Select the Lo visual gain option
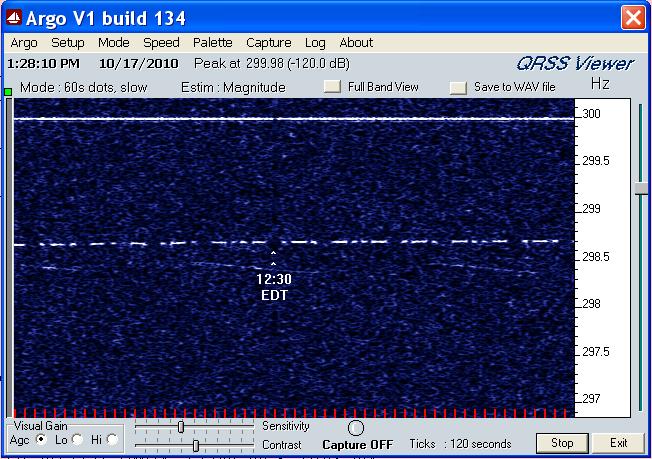 (77, 439)
